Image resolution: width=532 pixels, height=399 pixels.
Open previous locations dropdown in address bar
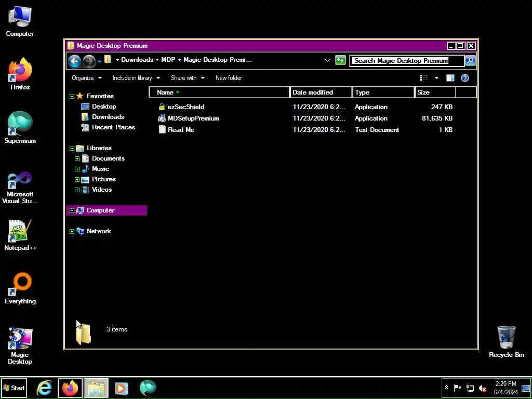[327, 60]
